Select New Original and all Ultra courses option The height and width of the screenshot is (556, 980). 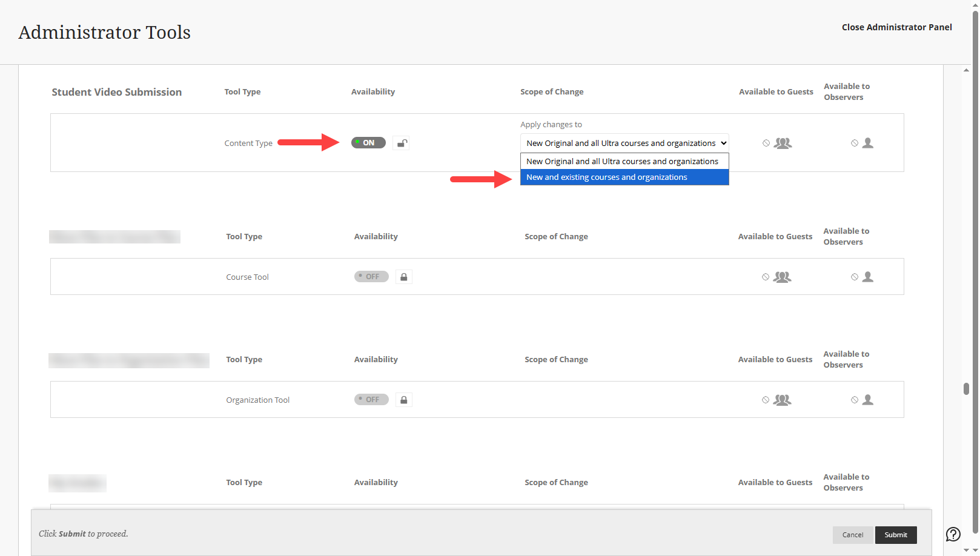(x=624, y=161)
